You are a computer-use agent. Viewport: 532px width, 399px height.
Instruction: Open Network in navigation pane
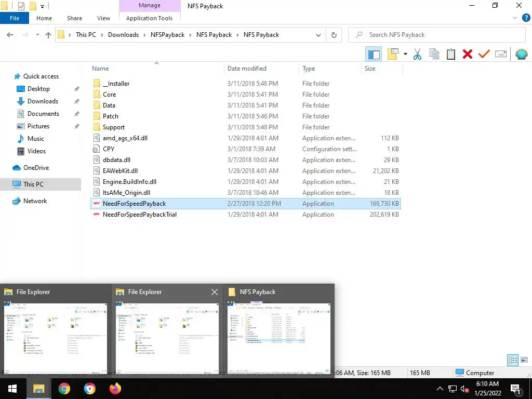coord(35,201)
